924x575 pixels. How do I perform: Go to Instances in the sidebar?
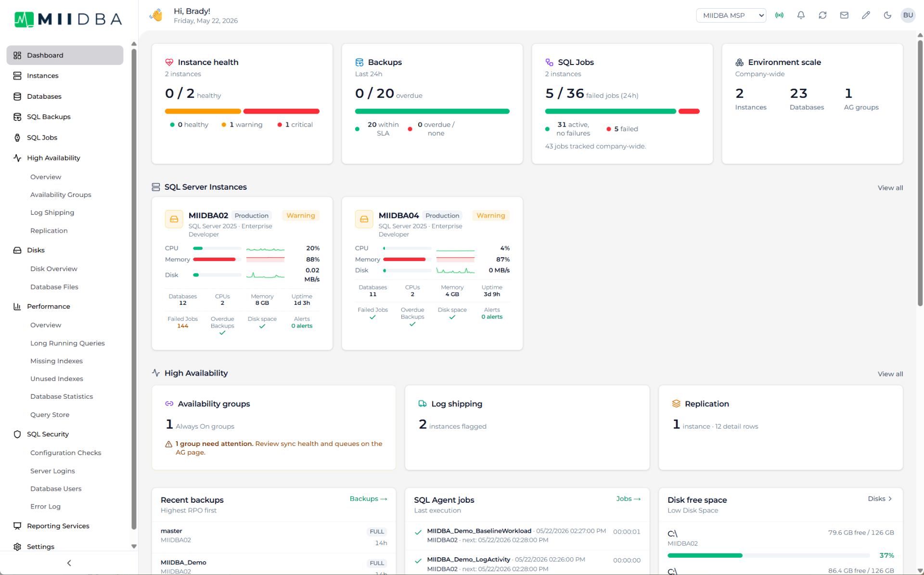pyautogui.click(x=64, y=76)
